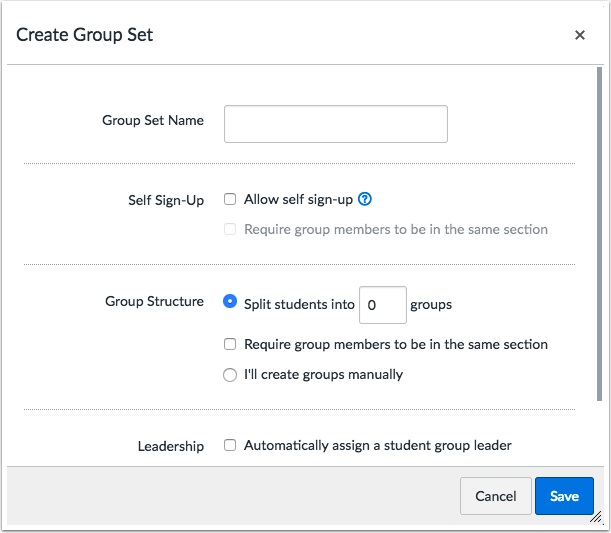
Task: Click the greyed-out same section checkbox under Self Sign-Up
Action: (230, 229)
